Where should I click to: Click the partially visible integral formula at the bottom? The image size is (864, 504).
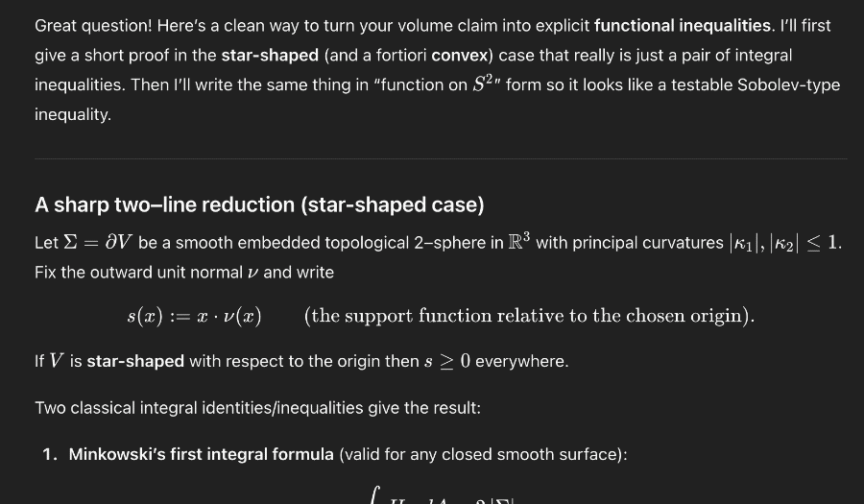coord(442,495)
